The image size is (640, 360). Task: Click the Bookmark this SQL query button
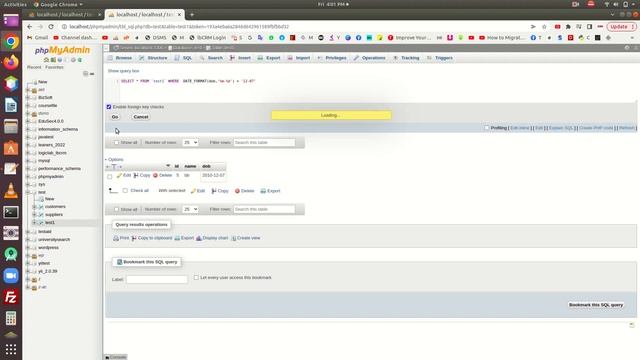(x=596, y=305)
